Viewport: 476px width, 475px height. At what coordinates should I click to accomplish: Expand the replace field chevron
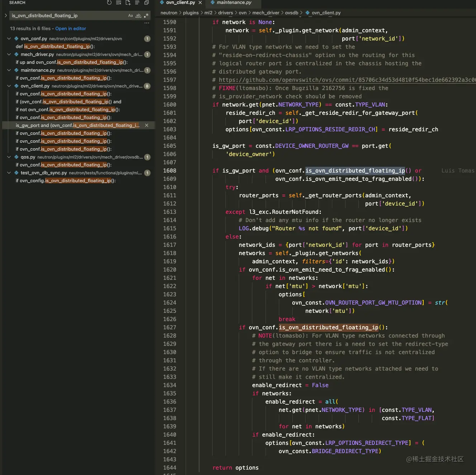[6, 15]
